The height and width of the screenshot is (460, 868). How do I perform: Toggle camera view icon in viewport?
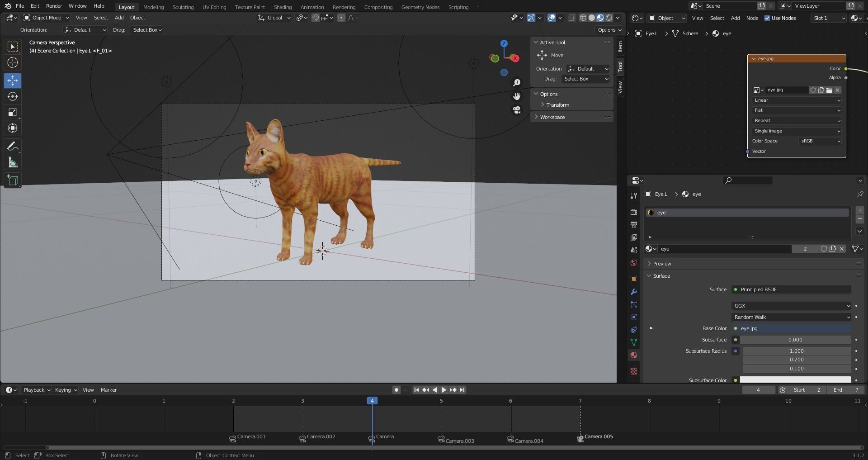point(517,110)
